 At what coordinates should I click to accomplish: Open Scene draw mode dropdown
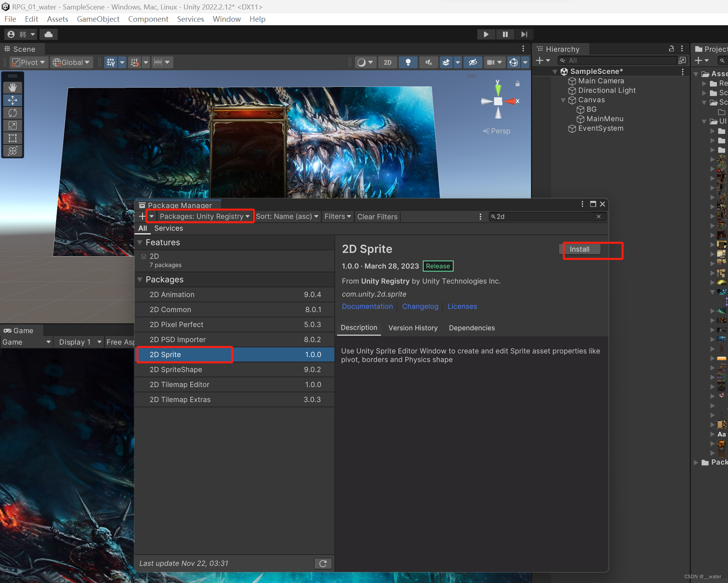pyautogui.click(x=365, y=62)
